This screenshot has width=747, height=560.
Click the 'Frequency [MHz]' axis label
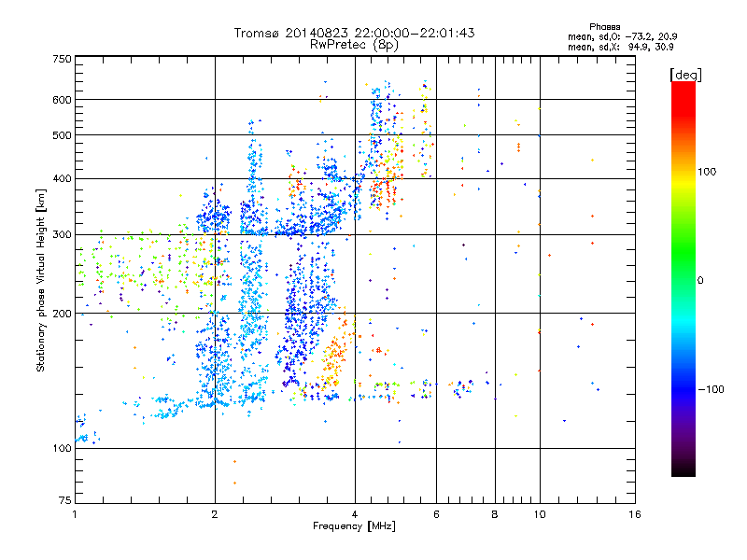tap(354, 526)
